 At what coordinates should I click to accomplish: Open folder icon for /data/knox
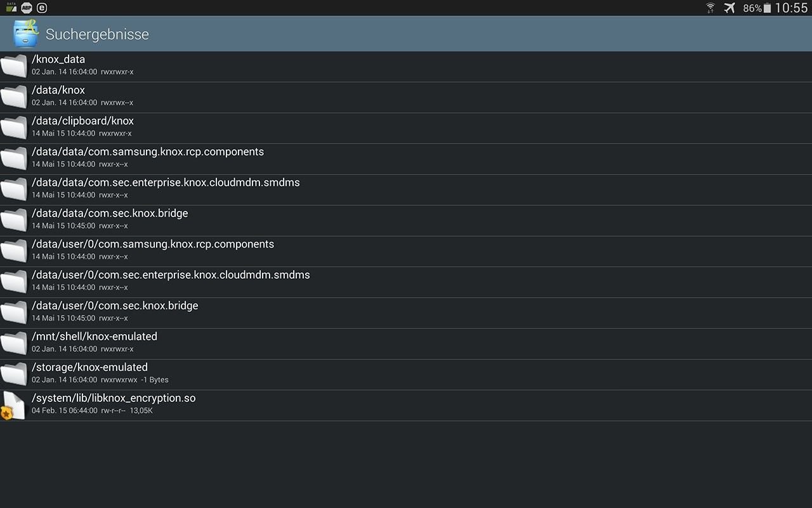[x=13, y=97]
